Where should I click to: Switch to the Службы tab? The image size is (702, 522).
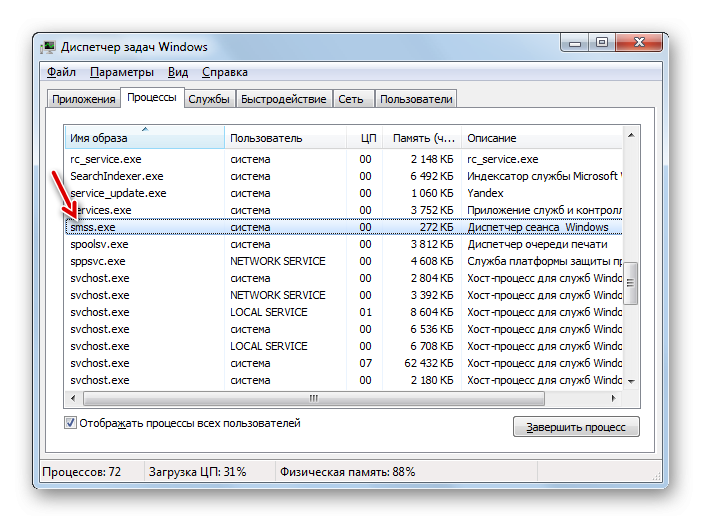pos(209,99)
